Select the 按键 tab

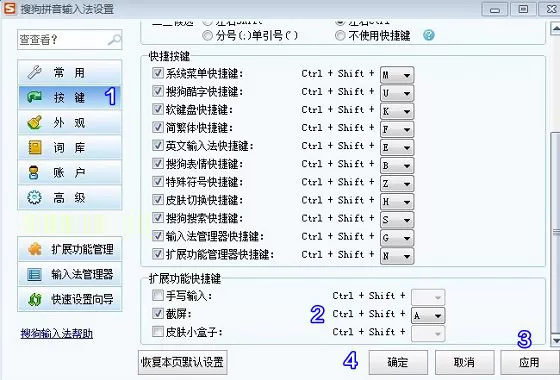(70, 97)
